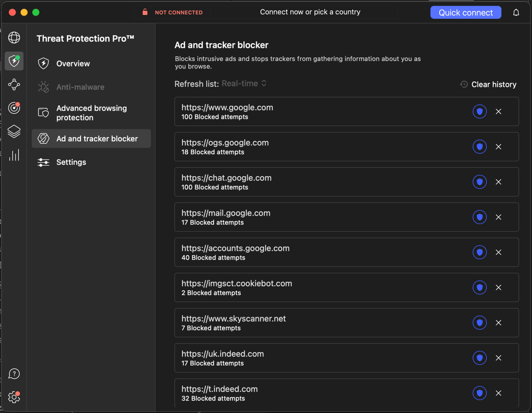Open Threat Protection Settings menu item
The height and width of the screenshot is (413, 532).
click(91, 162)
